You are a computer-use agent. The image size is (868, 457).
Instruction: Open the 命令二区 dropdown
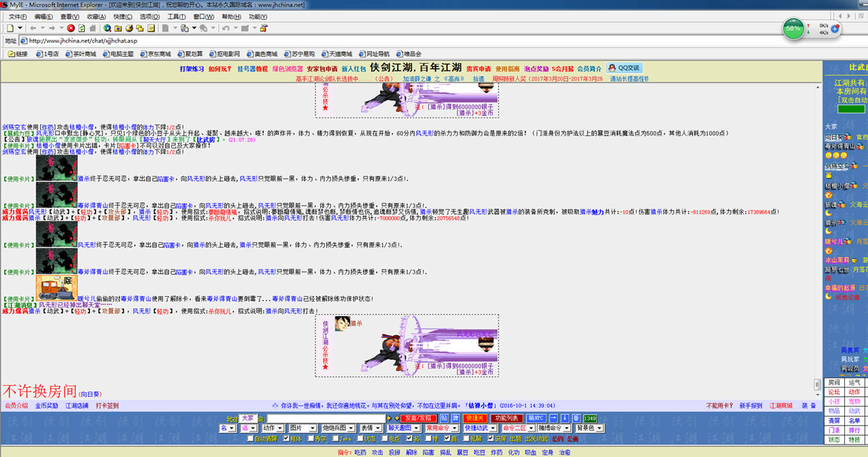[x=518, y=428]
